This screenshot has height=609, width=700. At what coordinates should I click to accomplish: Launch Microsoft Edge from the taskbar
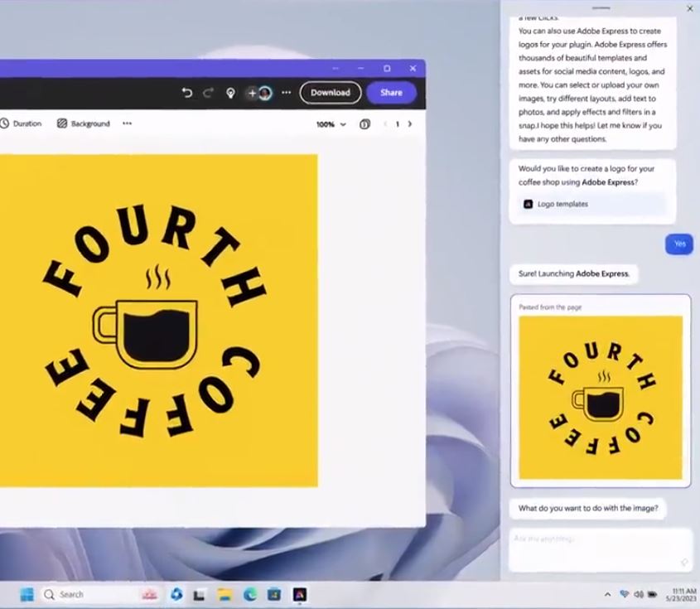point(250,594)
